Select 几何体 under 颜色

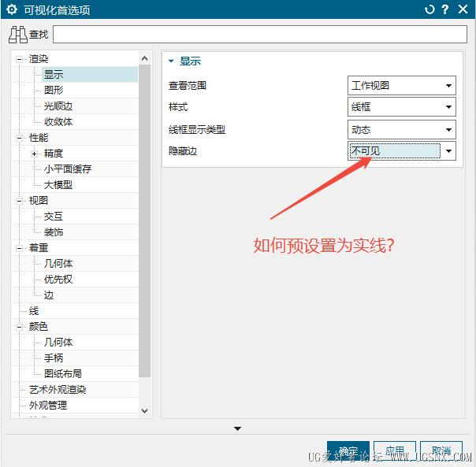58,343
